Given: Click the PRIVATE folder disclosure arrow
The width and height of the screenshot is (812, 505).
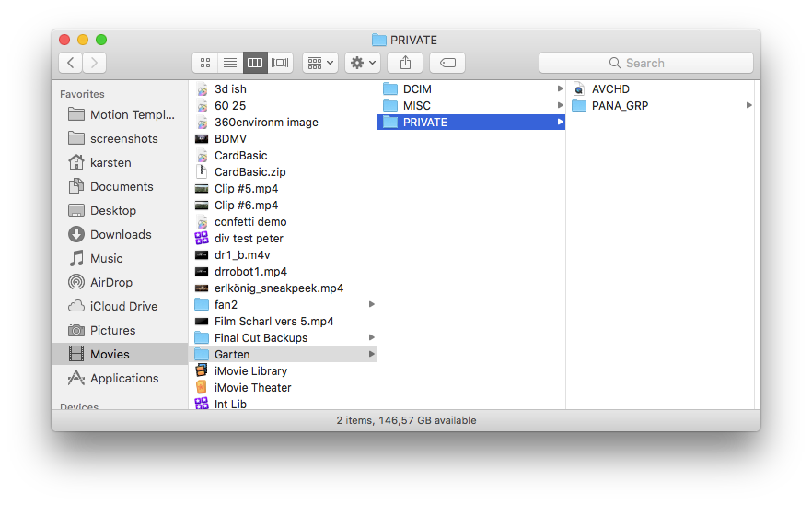Looking at the screenshot, I should click(x=560, y=122).
